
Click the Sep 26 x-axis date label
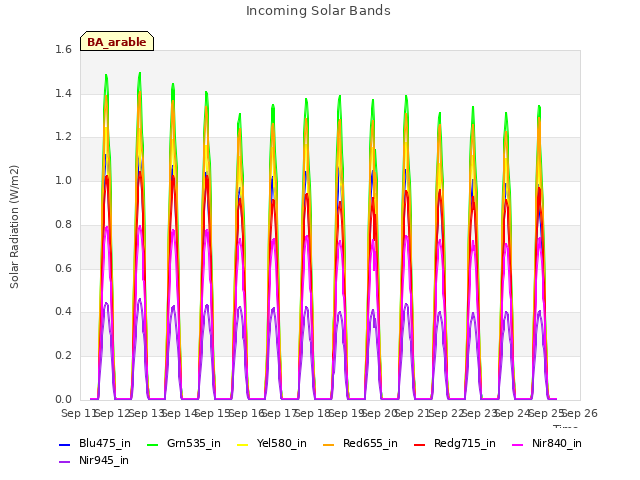(580, 413)
